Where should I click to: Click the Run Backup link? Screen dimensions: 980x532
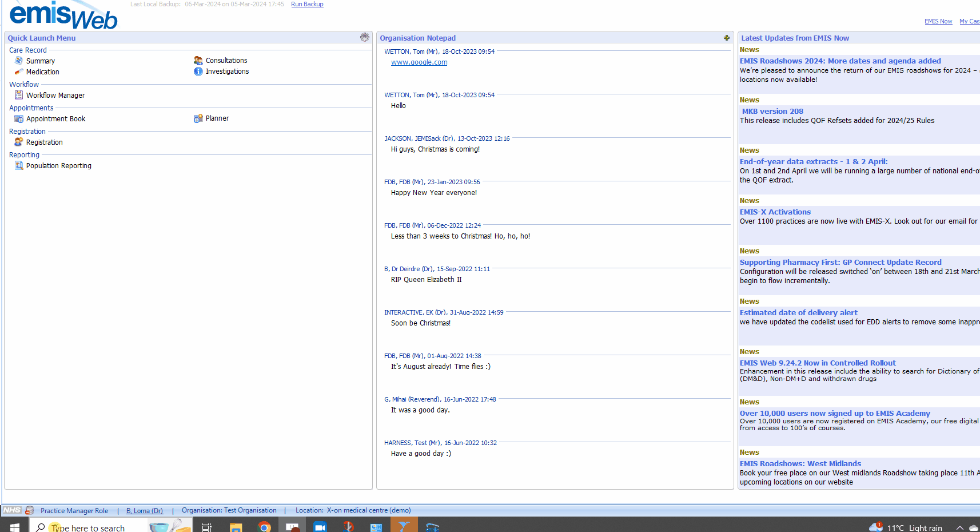[307, 4]
